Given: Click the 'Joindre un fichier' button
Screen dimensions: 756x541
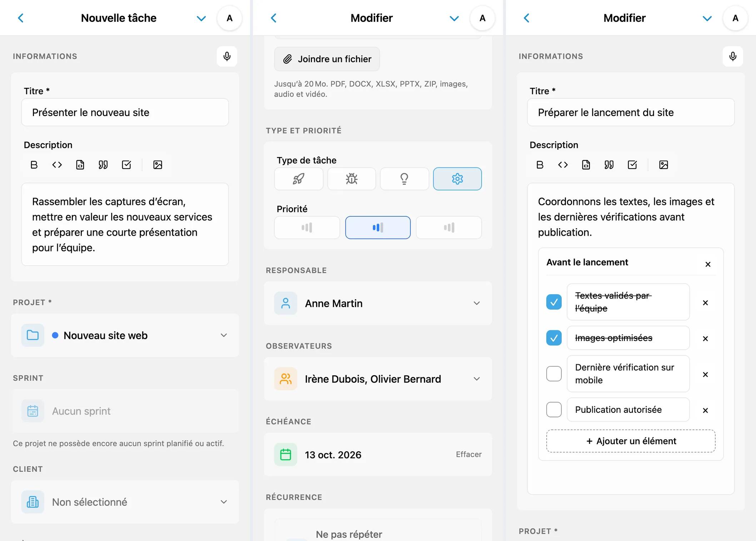Looking at the screenshot, I should click(327, 59).
